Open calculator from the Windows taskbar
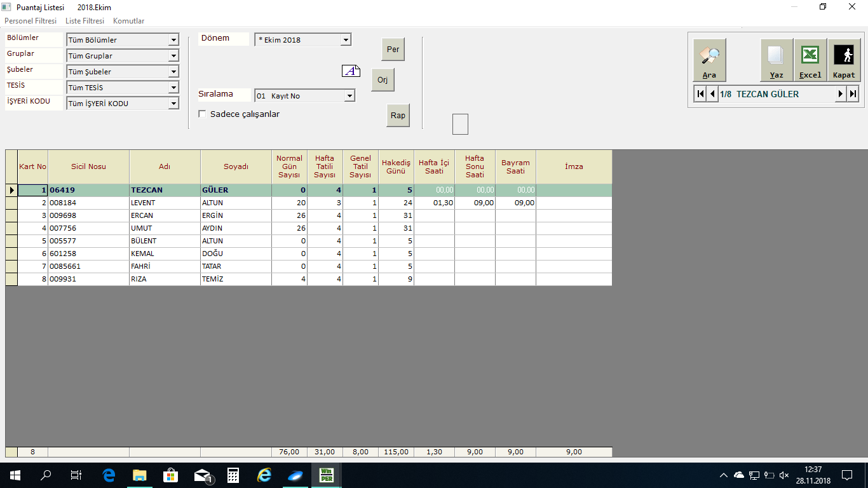 point(233,475)
